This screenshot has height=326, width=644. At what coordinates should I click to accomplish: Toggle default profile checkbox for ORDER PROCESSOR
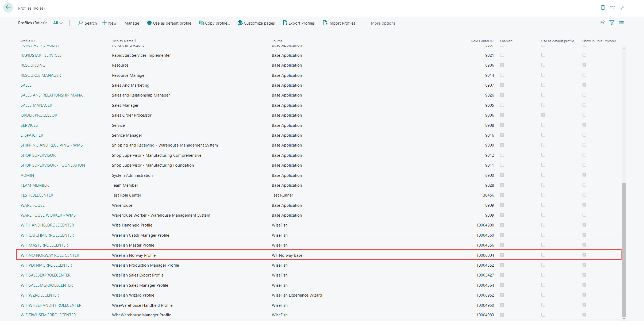(x=543, y=115)
